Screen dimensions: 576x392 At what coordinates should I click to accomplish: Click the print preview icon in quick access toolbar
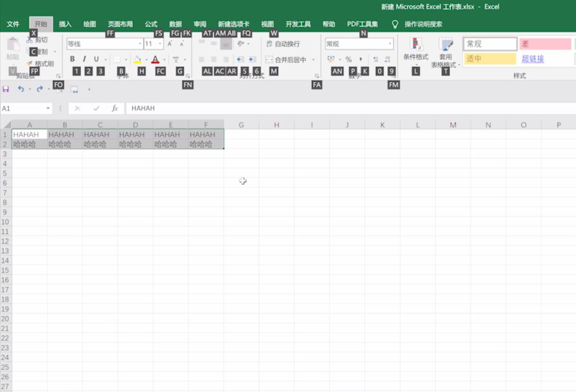[x=59, y=89]
